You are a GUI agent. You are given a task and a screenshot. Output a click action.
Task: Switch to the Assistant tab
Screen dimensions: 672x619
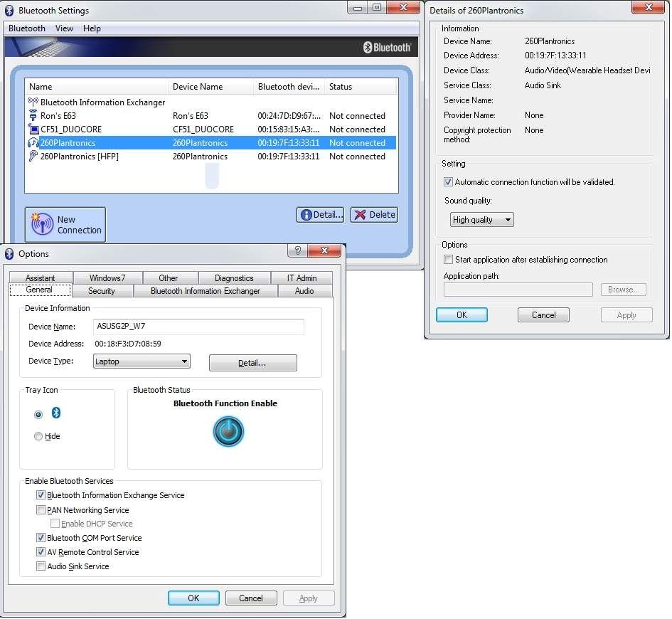(41, 277)
